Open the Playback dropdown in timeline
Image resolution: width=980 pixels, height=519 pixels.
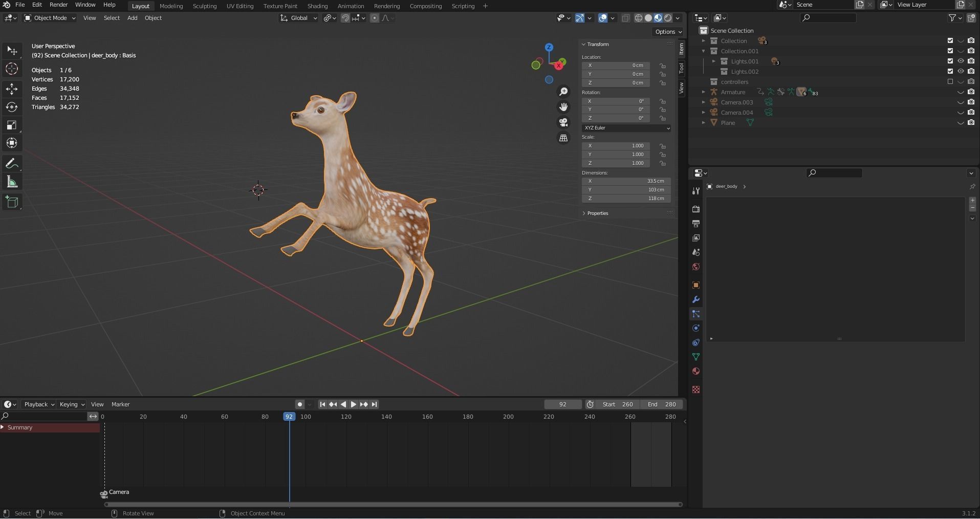pyautogui.click(x=39, y=404)
